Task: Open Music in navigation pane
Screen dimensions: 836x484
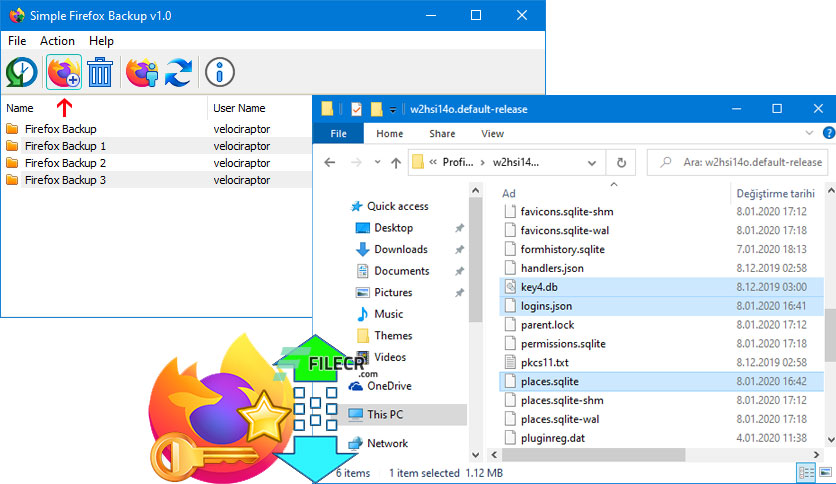Action: coord(388,314)
